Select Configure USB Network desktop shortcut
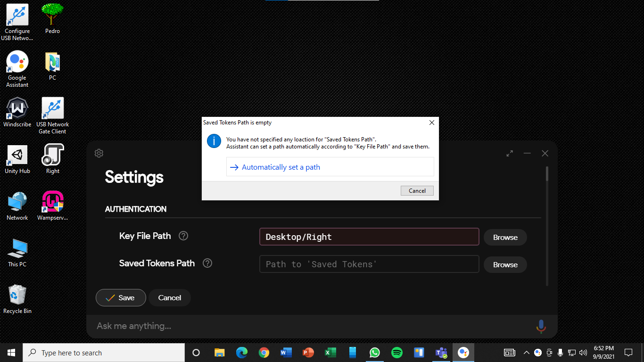 pyautogui.click(x=17, y=22)
